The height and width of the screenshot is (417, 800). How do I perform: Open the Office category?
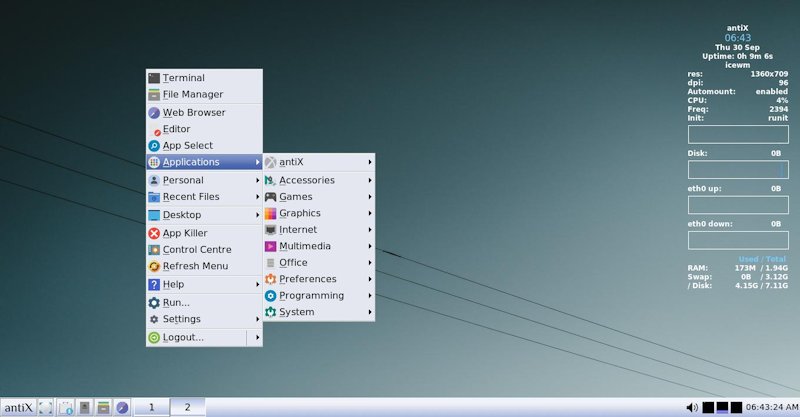click(x=319, y=263)
